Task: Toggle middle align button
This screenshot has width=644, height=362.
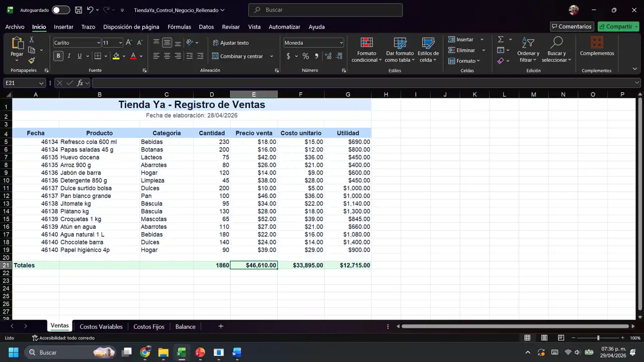Action: pos(167,43)
